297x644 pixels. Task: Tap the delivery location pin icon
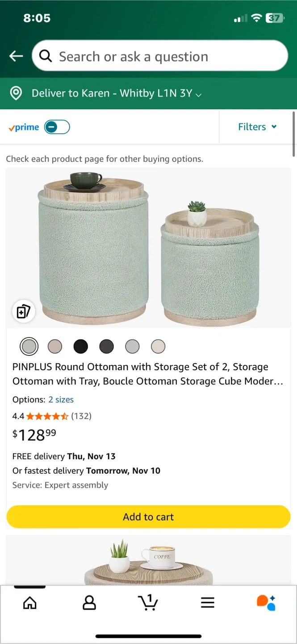point(16,93)
